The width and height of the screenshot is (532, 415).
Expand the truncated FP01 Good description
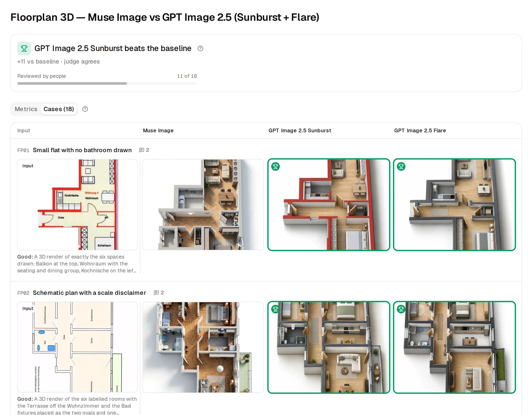coord(77,263)
